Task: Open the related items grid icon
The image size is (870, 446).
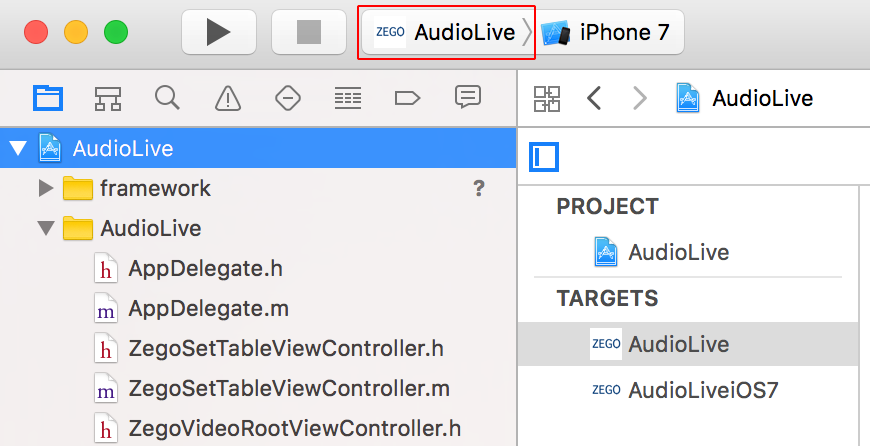Action: point(547,99)
